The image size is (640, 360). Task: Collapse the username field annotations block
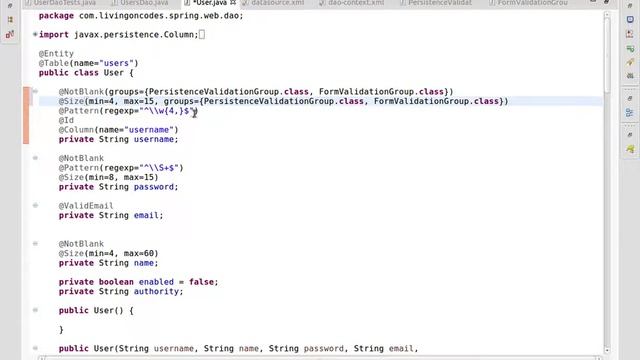(35, 91)
